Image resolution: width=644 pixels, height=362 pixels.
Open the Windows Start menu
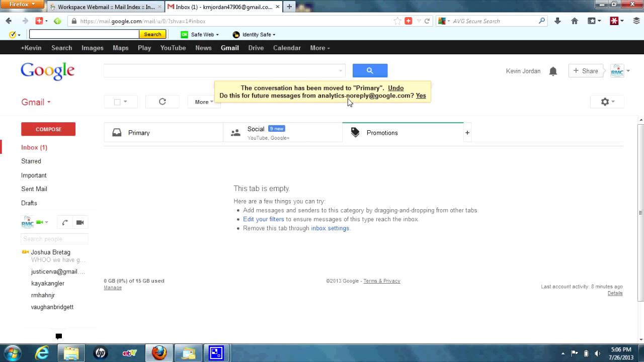coord(13,353)
